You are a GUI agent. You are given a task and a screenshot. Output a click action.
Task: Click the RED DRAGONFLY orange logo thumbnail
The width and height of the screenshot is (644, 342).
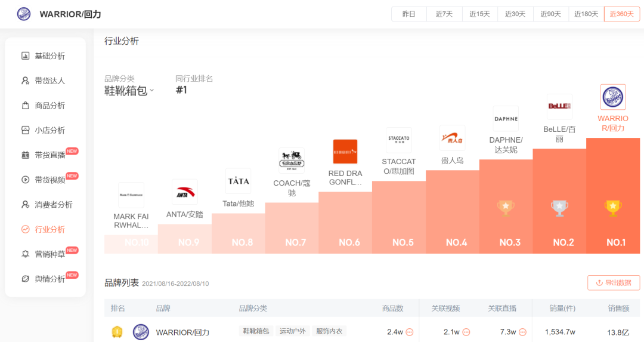345,152
